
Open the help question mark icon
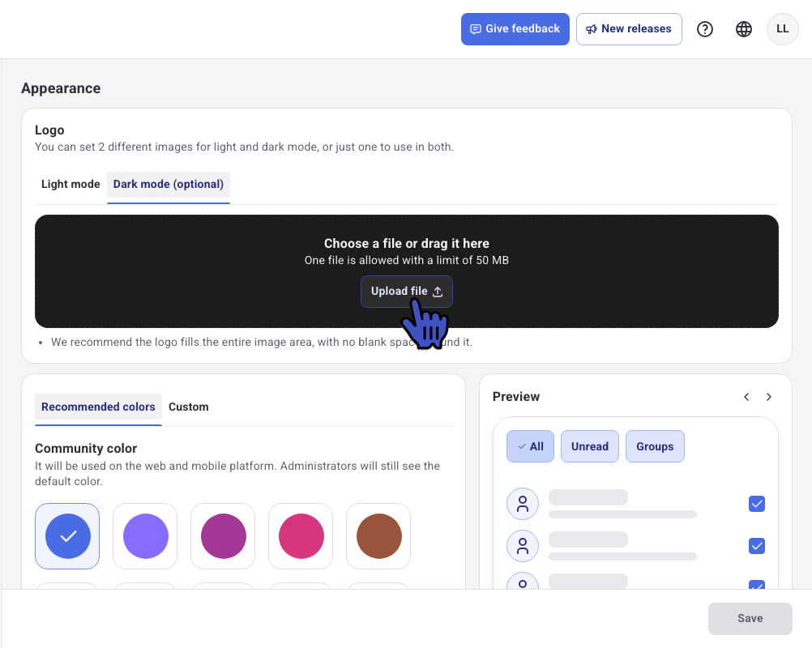[x=705, y=29]
